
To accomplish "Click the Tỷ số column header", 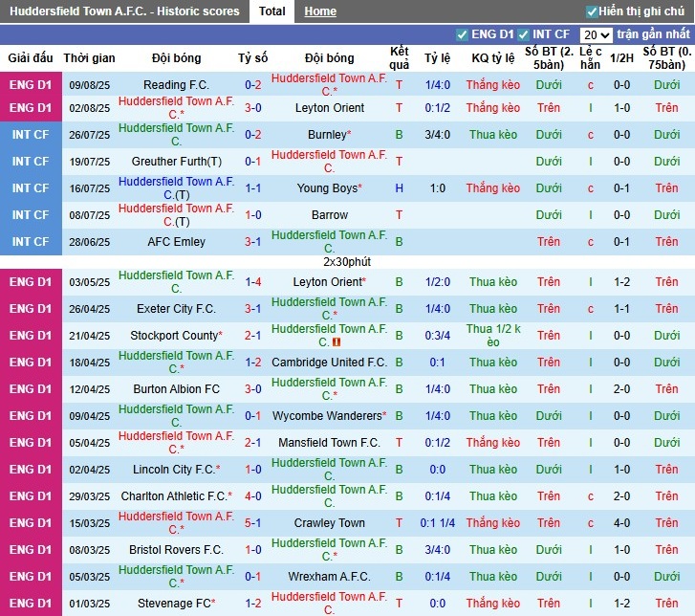I will (252, 58).
